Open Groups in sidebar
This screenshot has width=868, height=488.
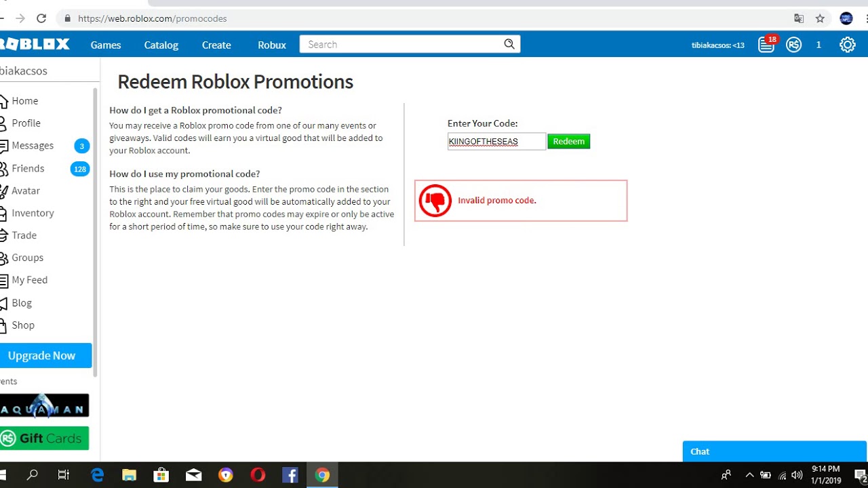click(x=27, y=258)
